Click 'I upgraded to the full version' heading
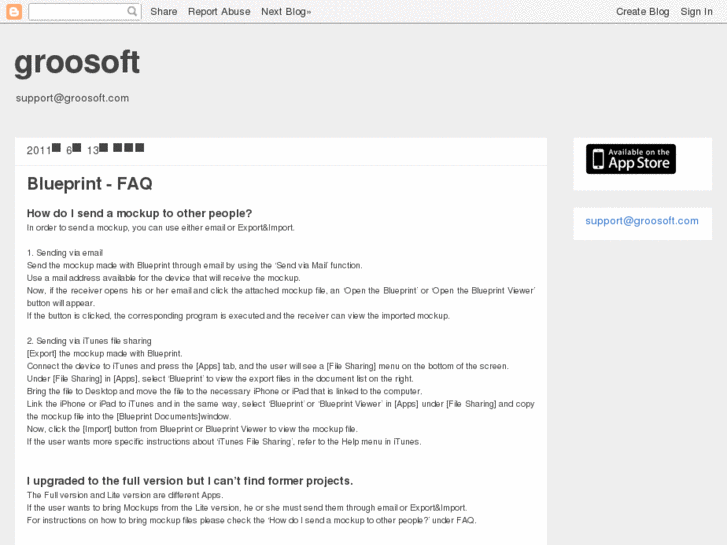727x545 pixels. pyautogui.click(x=190, y=481)
